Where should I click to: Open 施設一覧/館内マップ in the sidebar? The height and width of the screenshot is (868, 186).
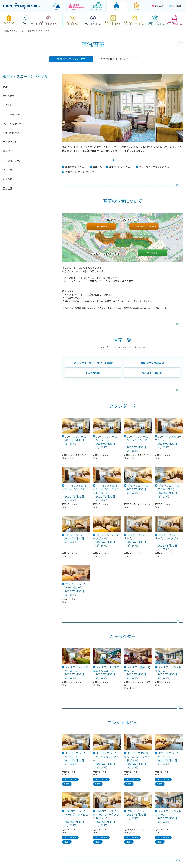(26, 124)
